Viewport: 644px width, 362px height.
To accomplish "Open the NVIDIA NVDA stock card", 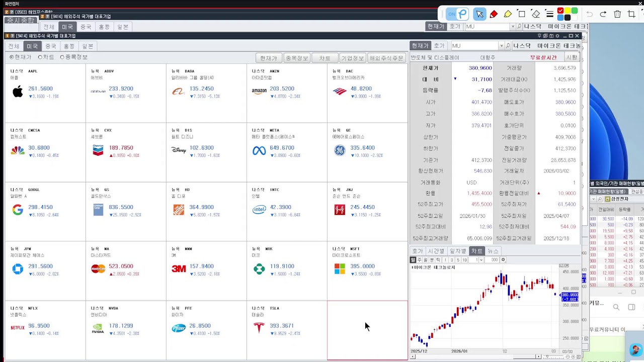I will coord(126,330).
